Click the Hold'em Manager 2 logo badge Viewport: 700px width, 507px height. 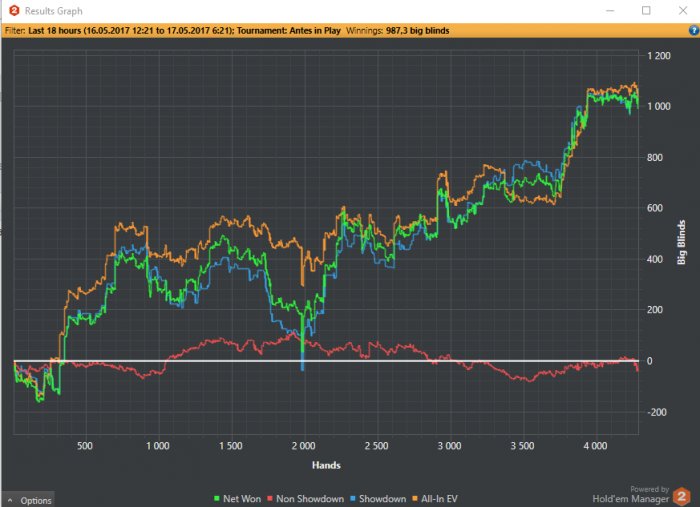[x=681, y=495]
